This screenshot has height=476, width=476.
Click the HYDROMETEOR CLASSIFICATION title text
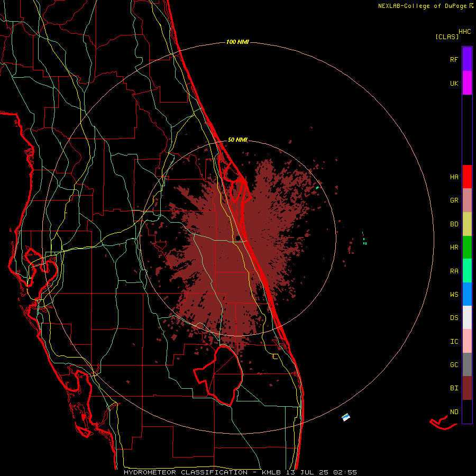[186, 472]
